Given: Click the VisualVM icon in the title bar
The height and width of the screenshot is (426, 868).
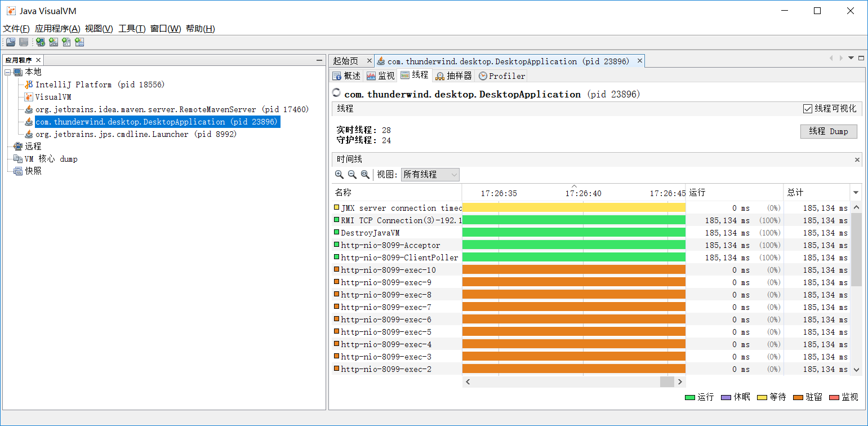Looking at the screenshot, I should pos(11,11).
